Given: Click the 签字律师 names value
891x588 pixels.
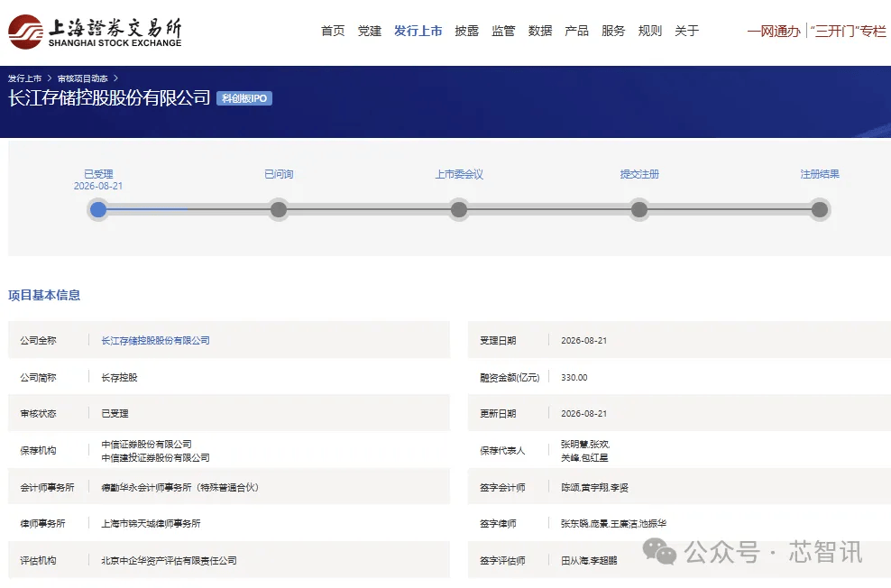Looking at the screenshot, I should click(613, 524).
